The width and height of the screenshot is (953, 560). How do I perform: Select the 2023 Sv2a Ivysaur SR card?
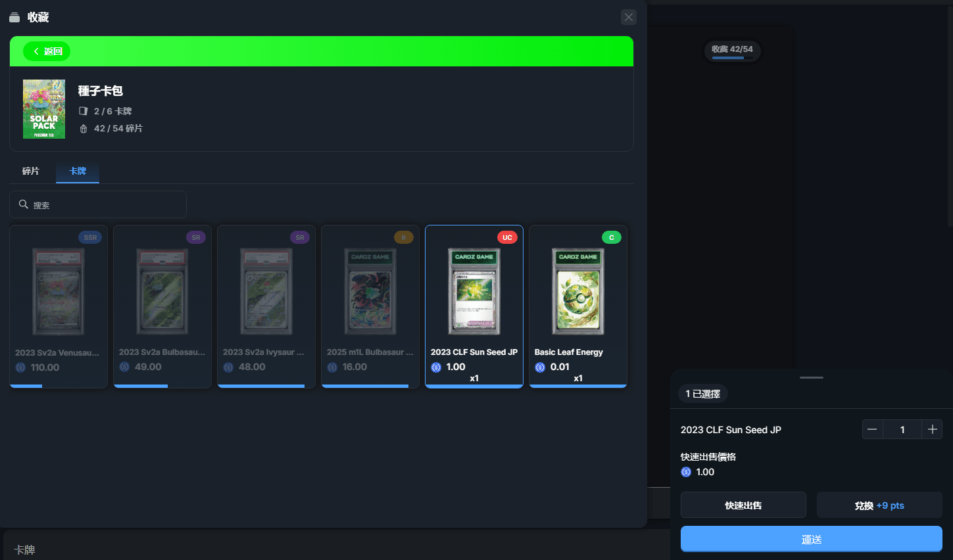pyautogui.click(x=266, y=306)
